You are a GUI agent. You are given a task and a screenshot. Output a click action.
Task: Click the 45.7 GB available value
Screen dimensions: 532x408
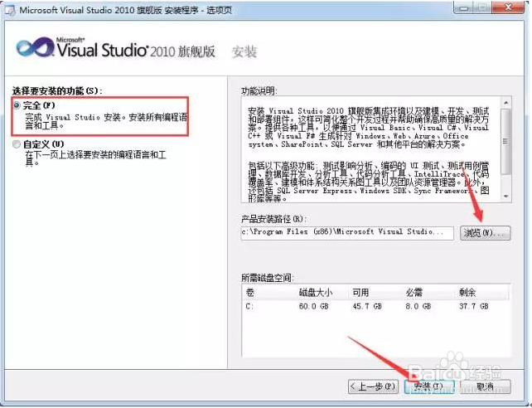click(x=367, y=307)
